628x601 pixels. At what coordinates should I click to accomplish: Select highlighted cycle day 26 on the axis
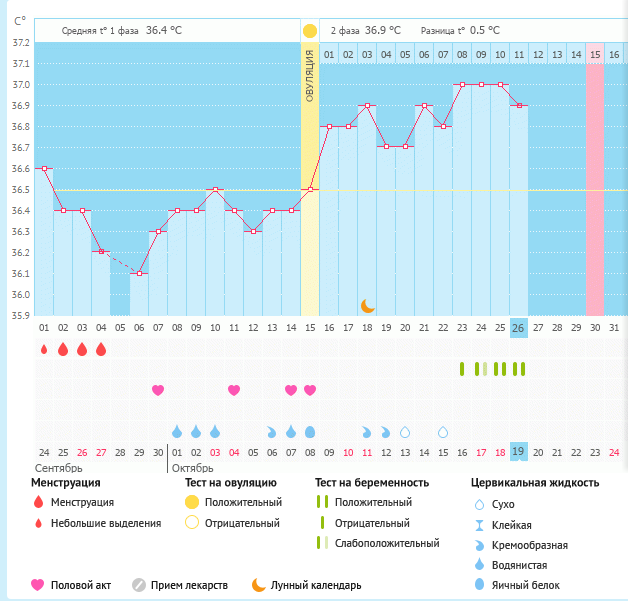coord(518,327)
